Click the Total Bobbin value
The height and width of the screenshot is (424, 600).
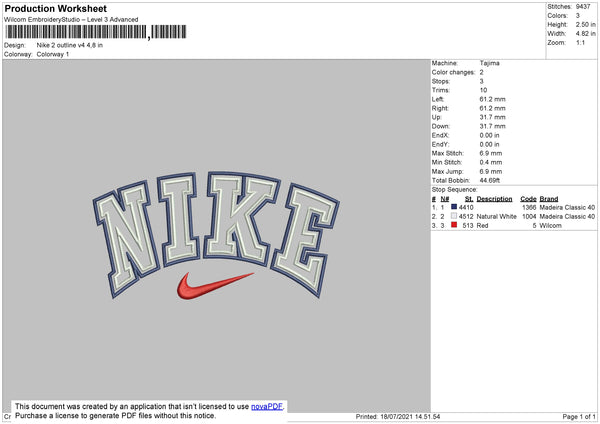tap(489, 180)
